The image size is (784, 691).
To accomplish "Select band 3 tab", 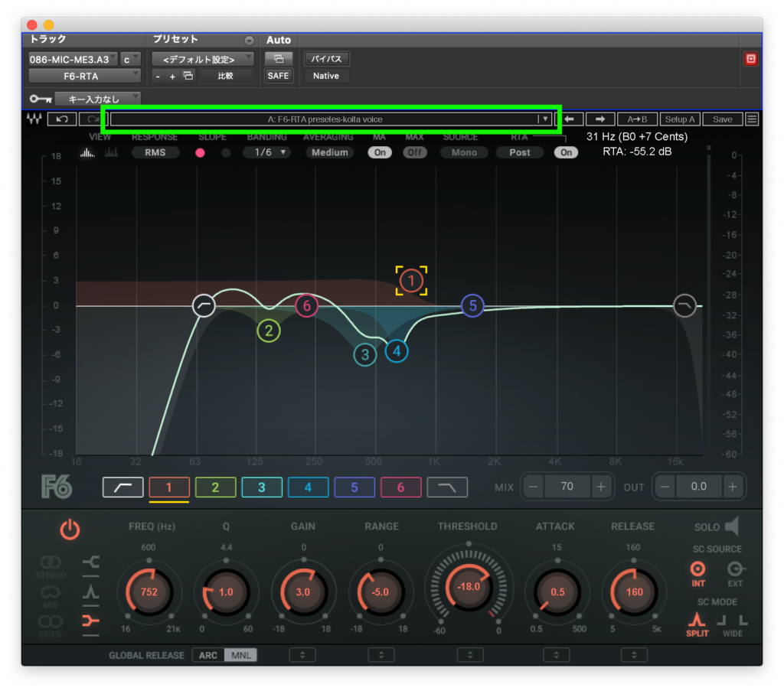I will coord(262,487).
